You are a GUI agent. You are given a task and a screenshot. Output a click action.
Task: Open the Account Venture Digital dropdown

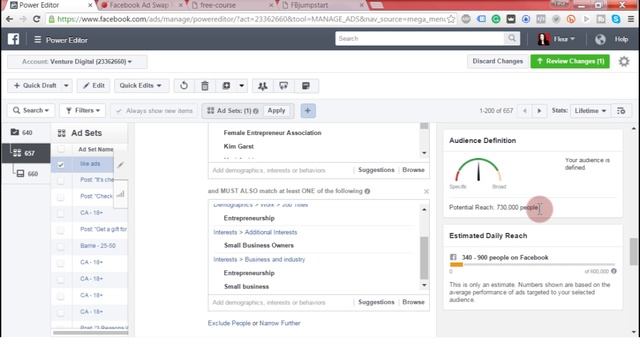[77, 62]
